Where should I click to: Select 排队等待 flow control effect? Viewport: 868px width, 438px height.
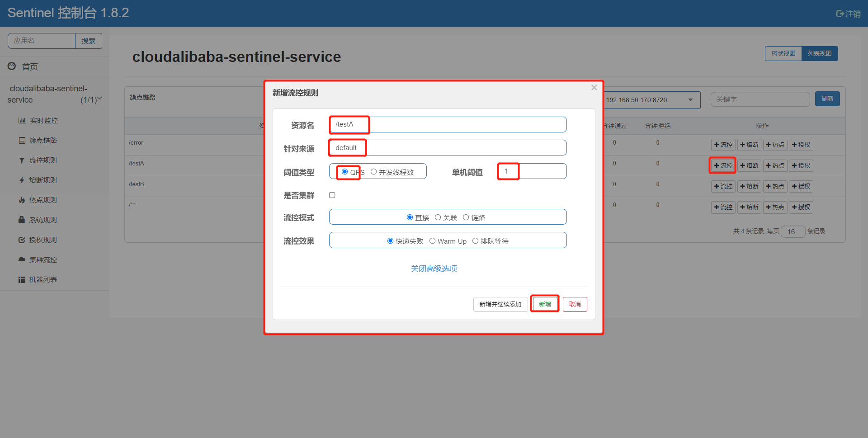(476, 241)
